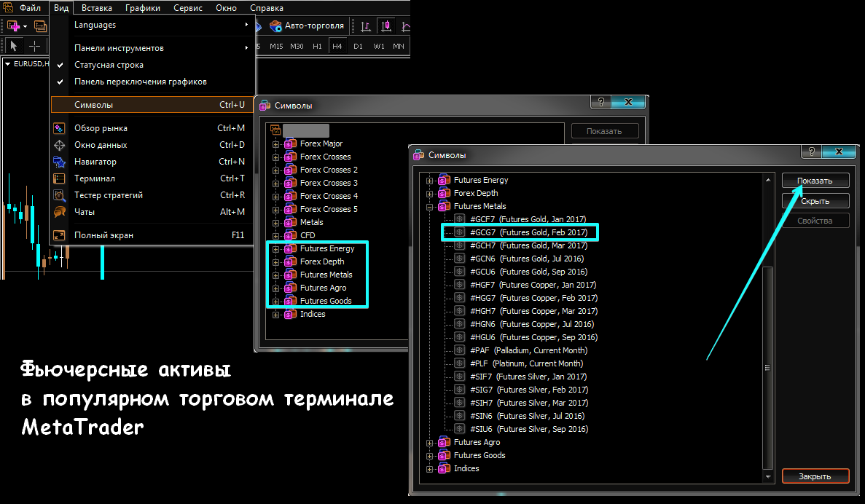Expand Futures Agro in front window

429,444
